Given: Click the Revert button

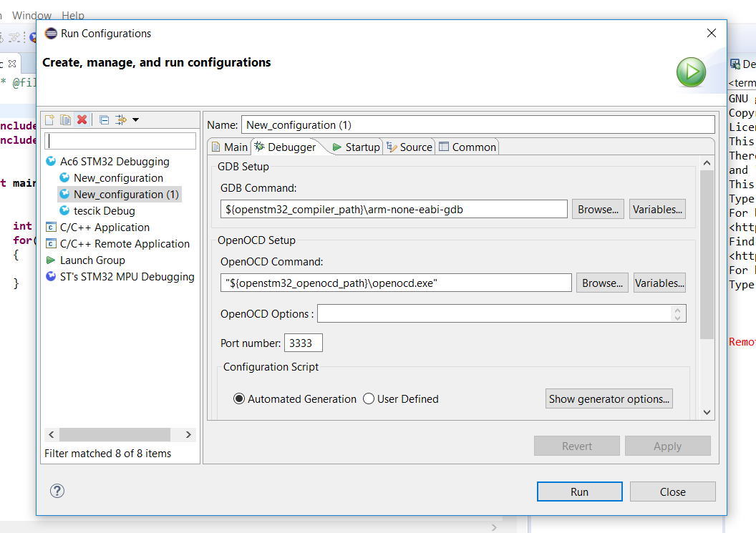Looking at the screenshot, I should [576, 446].
